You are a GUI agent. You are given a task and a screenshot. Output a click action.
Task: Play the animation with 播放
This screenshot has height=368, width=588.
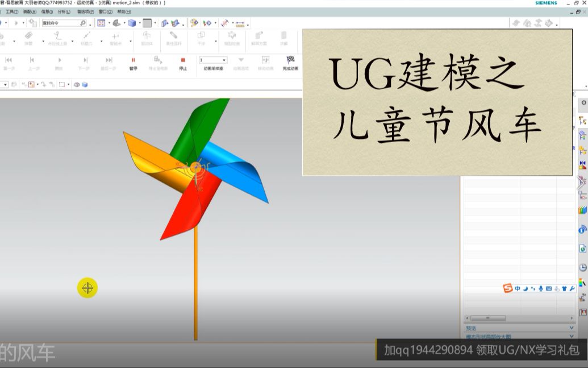[60, 60]
